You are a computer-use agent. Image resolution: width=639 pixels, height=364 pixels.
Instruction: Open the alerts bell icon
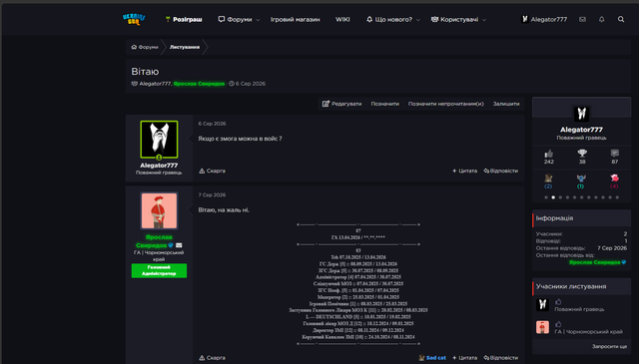coord(601,19)
